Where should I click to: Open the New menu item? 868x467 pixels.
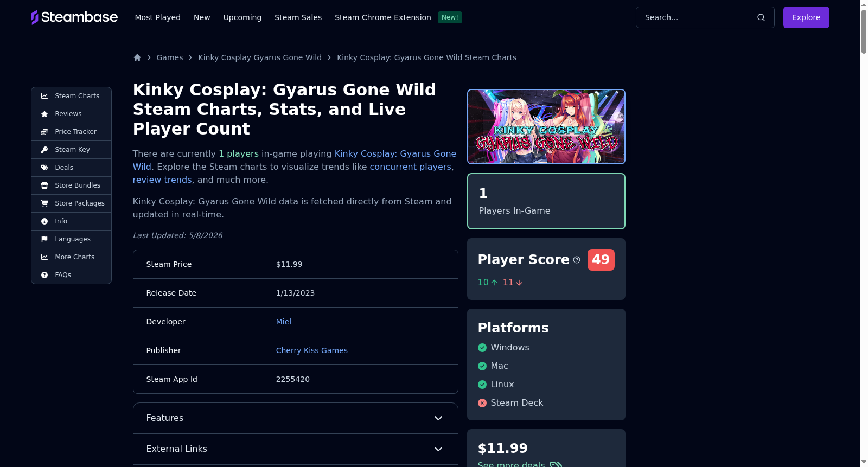[202, 17]
